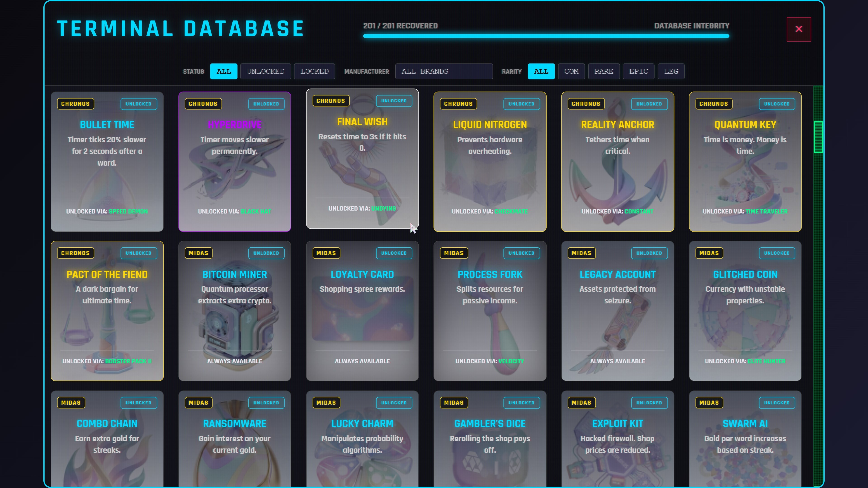Open the Hyperdrive card
This screenshot has height=488, width=868.
pyautogui.click(x=235, y=162)
